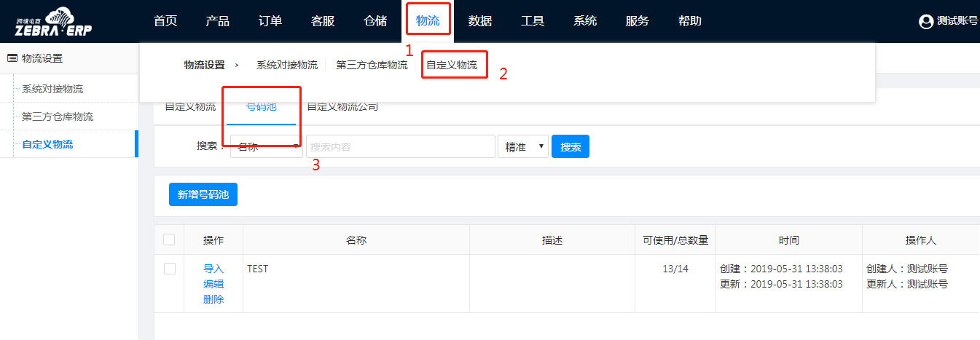Viewport: 980px width, 340px height.
Task: Click 导入 link for TEST row
Action: pyautogui.click(x=213, y=269)
